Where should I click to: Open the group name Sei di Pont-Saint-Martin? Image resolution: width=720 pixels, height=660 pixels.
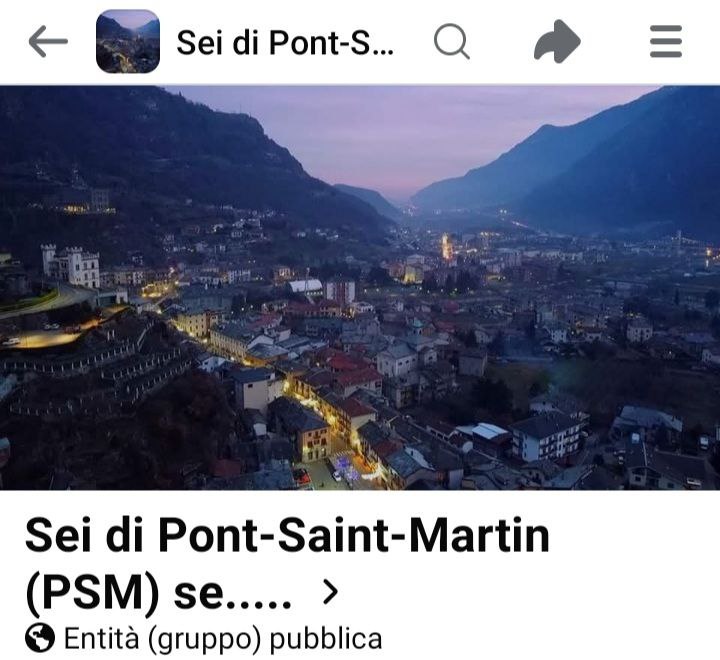(287, 536)
